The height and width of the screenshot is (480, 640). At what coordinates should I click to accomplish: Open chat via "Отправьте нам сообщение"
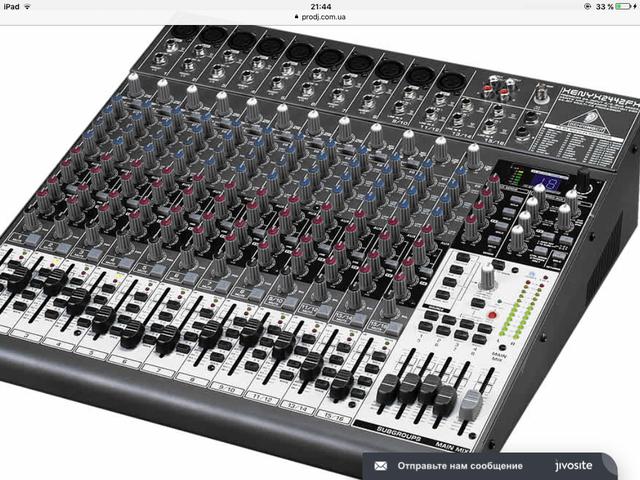[460, 466]
